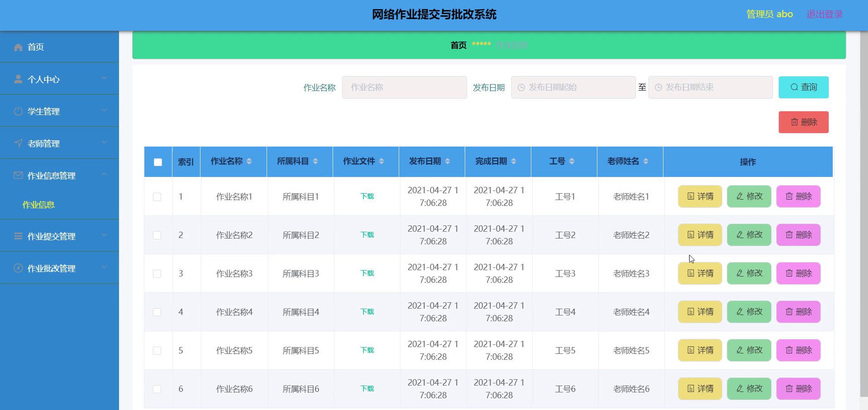Sort by 完成日期 column arrows

(x=514, y=161)
